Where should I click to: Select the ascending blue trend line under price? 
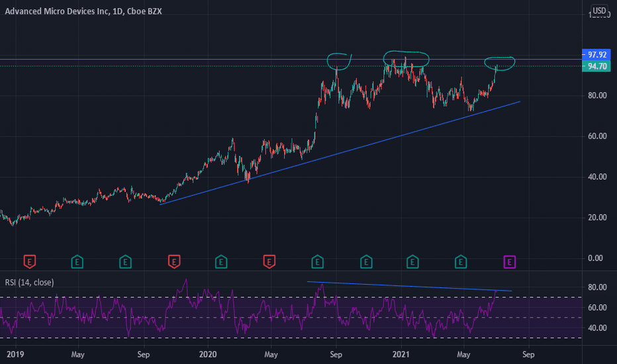[340, 153]
